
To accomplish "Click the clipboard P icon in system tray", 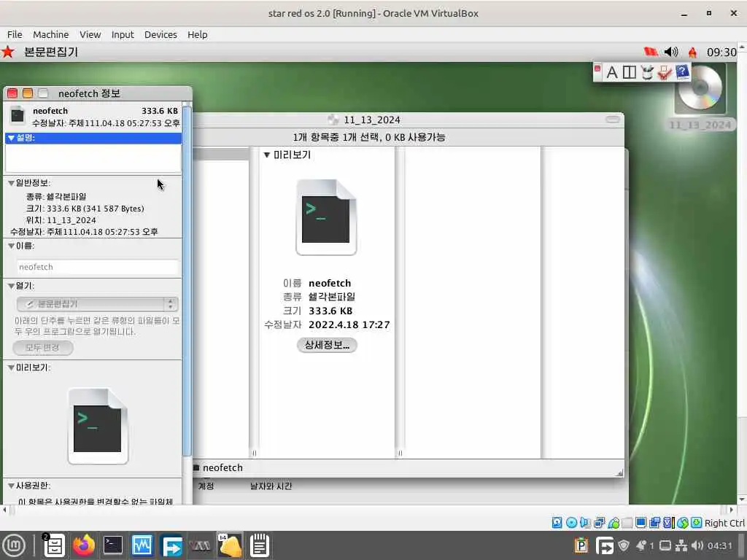I will tap(581, 545).
